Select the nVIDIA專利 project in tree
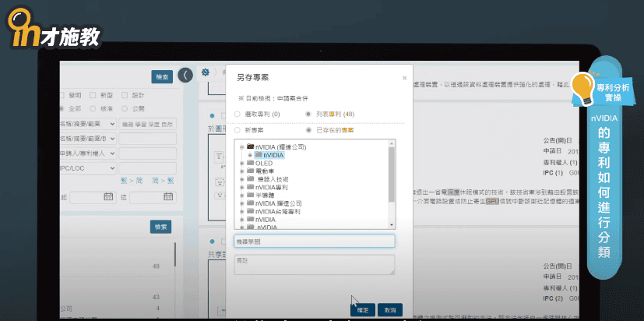Screen dimensions: 644x321 272,187
